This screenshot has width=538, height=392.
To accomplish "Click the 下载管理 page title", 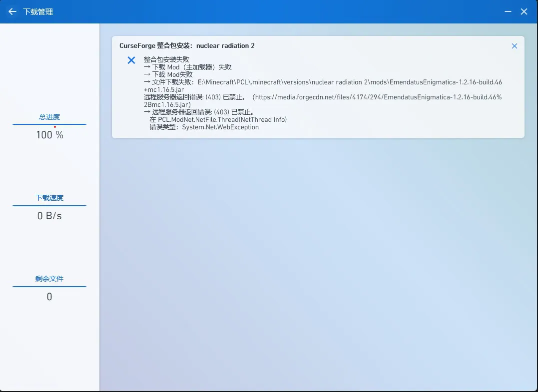I will [38, 11].
